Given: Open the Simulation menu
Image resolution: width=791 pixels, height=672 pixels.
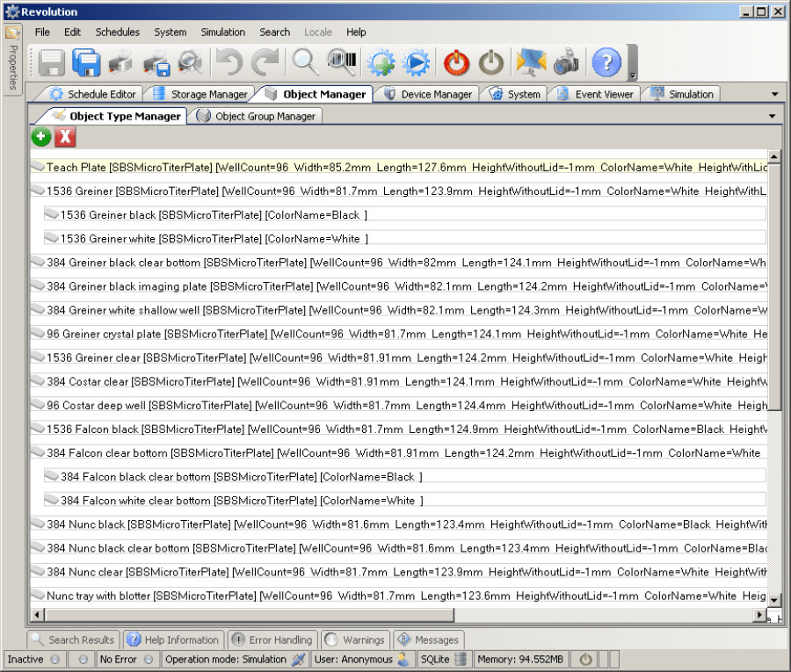Looking at the screenshot, I should click(223, 32).
